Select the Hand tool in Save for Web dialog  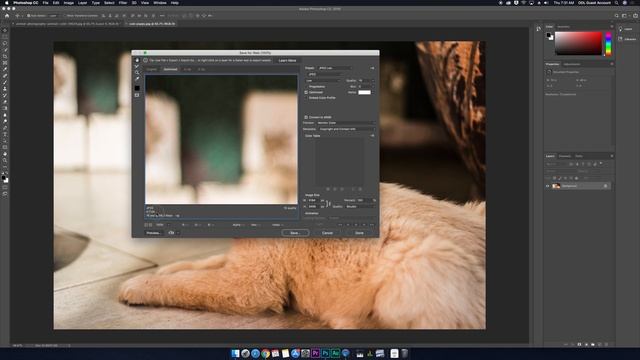tap(137, 60)
